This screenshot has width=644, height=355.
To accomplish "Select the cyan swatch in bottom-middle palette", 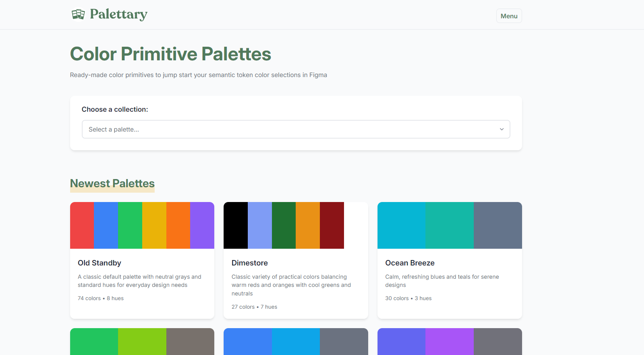I will click(296, 342).
